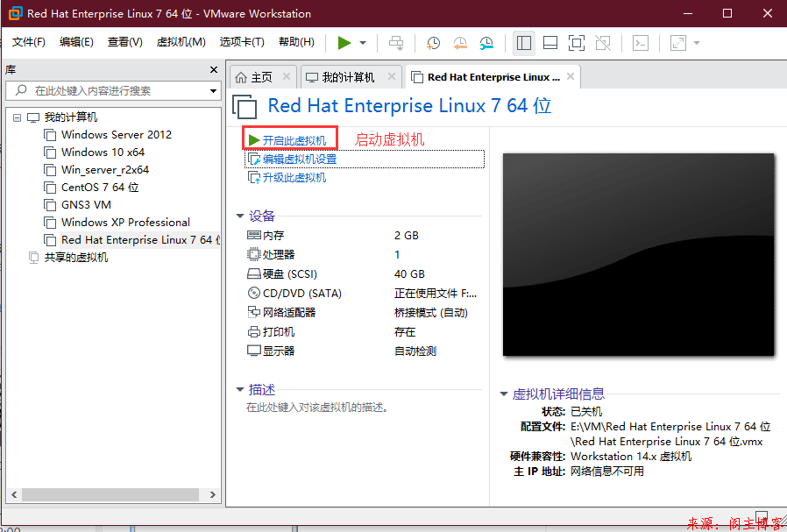Open the 选项卡(T) menu
The height and width of the screenshot is (532, 787).
click(x=242, y=42)
